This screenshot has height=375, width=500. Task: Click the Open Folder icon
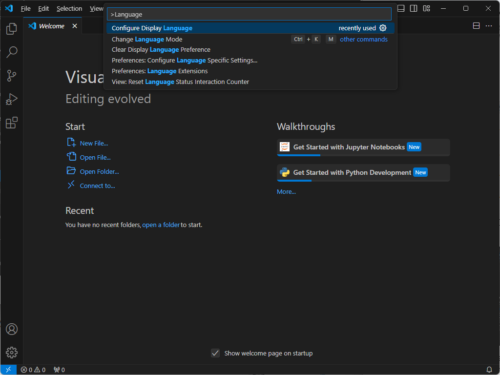71,171
